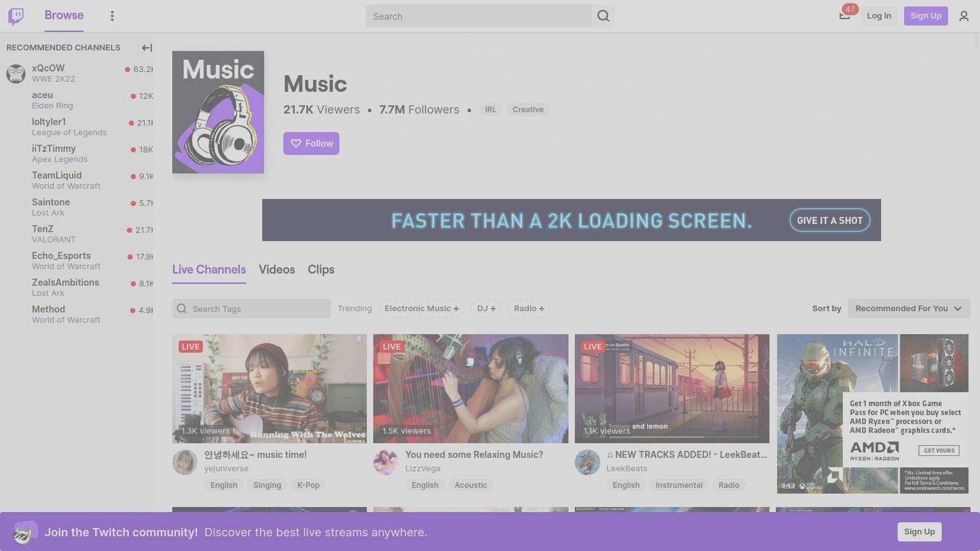Open the Twitch home logo
The image size is (980, 551).
[x=16, y=16]
